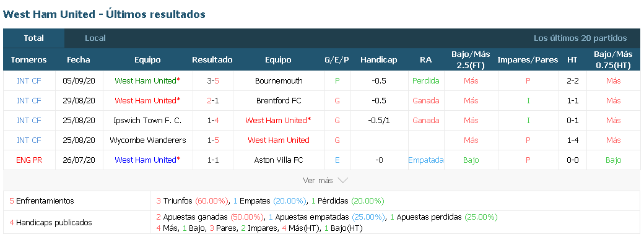Expand the Ver más chevron arrow
644x237 pixels.
(x=342, y=180)
